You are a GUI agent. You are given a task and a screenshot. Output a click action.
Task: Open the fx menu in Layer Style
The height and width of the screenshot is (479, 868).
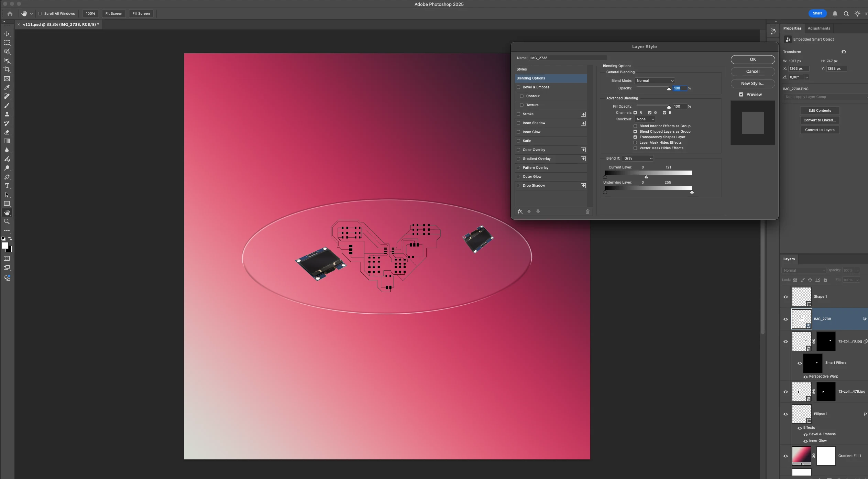tap(520, 211)
